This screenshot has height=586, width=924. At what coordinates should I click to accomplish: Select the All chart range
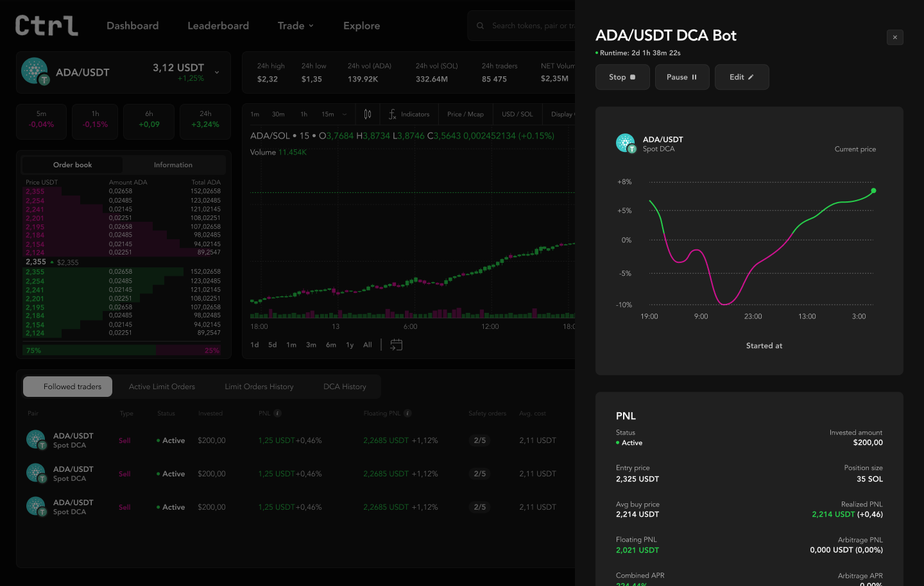point(368,345)
